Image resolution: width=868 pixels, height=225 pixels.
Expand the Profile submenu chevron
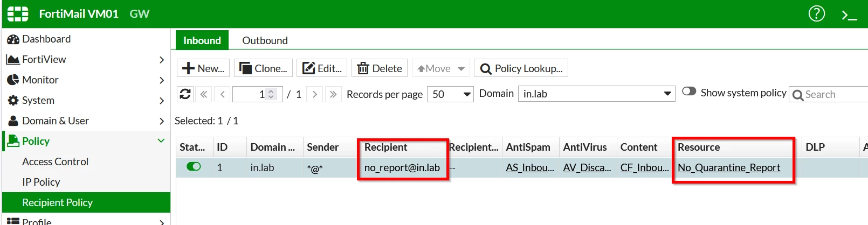[x=161, y=221]
